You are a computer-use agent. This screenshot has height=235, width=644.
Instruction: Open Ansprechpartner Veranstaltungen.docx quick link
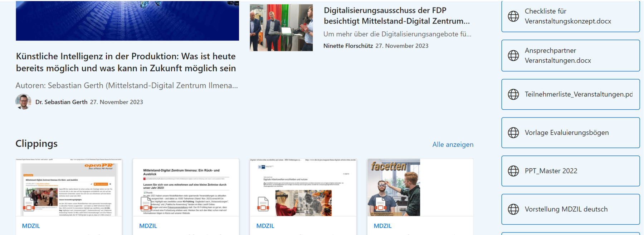point(571,55)
